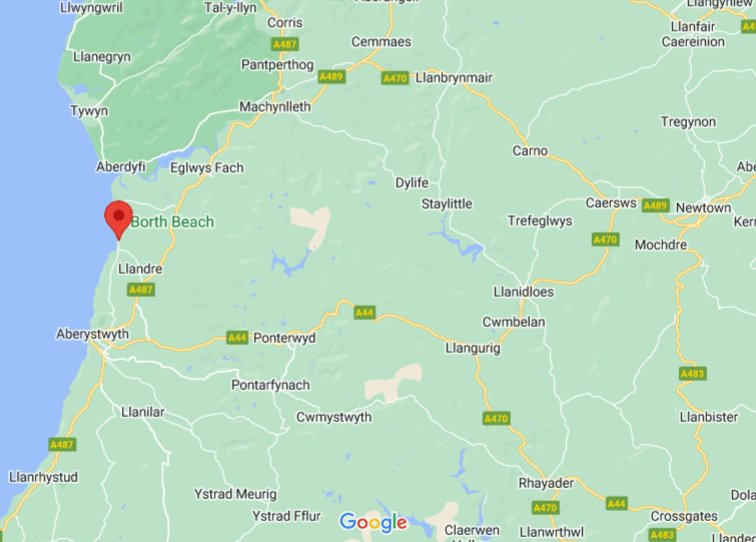This screenshot has width=756, height=542.
Task: Click the A470 road badge near Llanbrynmair
Action: 395,78
